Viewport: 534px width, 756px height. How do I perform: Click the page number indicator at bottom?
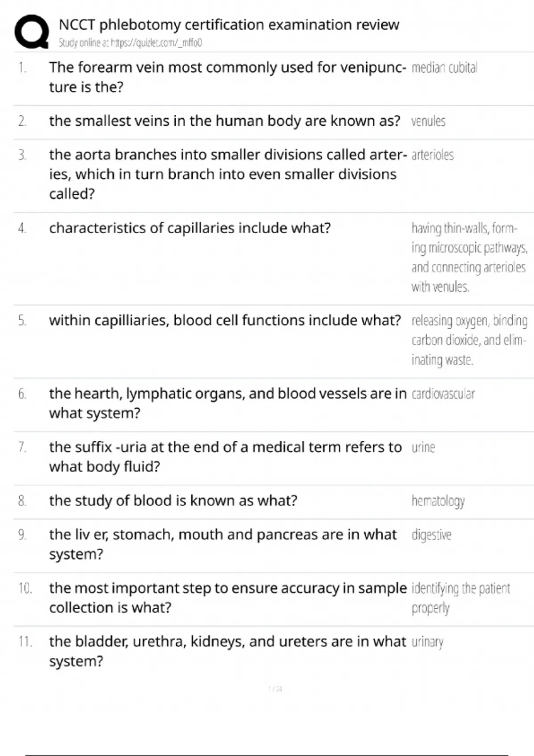[x=275, y=689]
